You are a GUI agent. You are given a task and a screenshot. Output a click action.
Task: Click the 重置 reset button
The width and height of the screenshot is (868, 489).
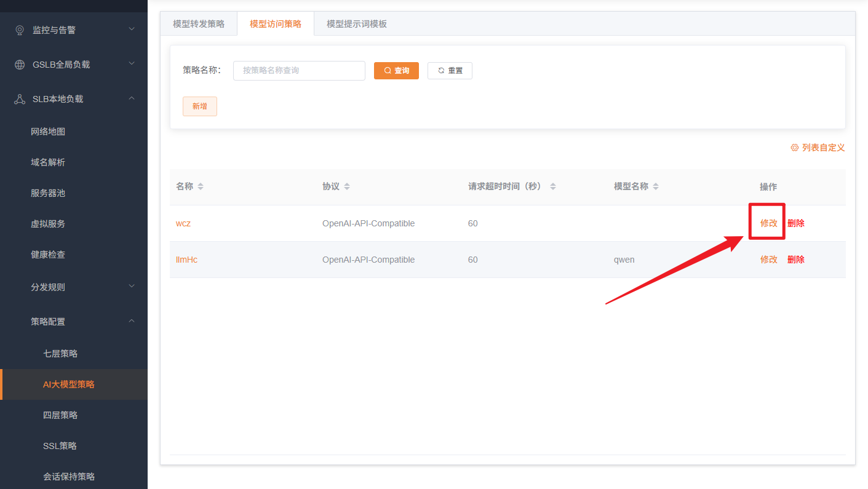[450, 71]
